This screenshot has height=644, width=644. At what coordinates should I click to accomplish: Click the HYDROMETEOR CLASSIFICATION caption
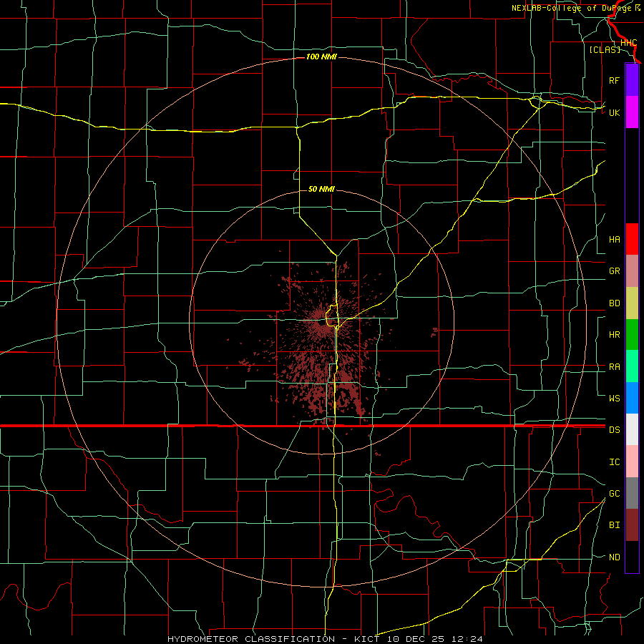(x=251, y=639)
